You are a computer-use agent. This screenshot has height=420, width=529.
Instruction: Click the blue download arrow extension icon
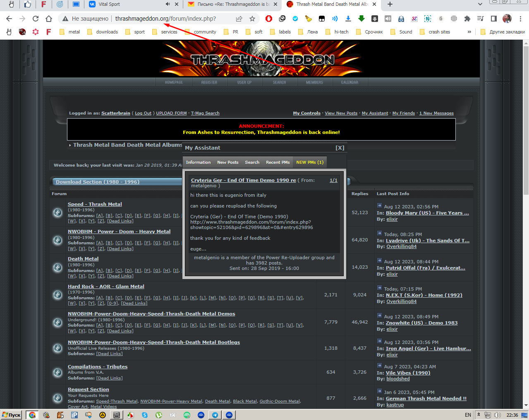click(348, 19)
